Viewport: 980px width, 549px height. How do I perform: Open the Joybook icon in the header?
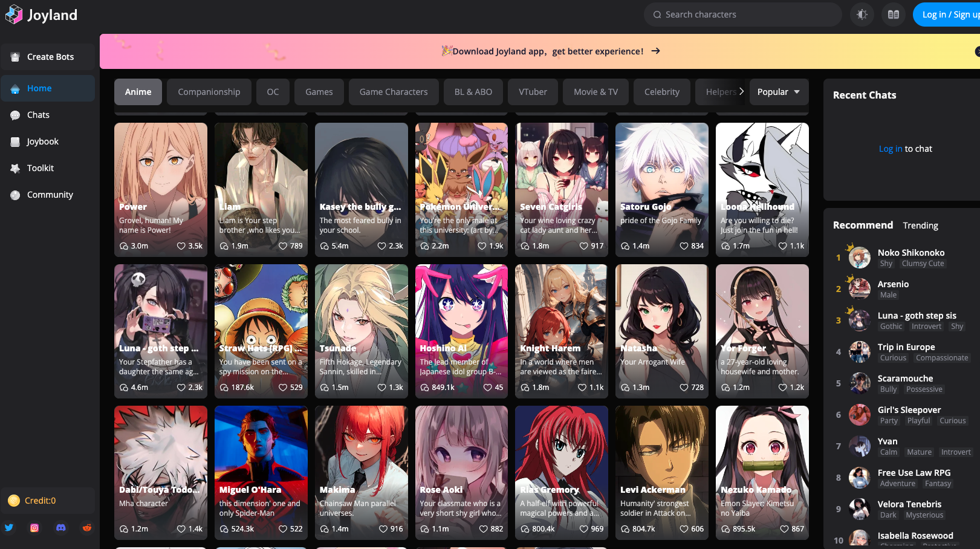(x=894, y=15)
